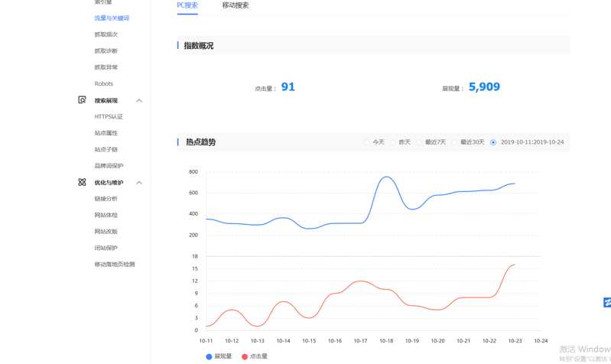Click the 10-17 x-axis label
Image resolution: width=611 pixels, height=364 pixels.
coord(360,340)
